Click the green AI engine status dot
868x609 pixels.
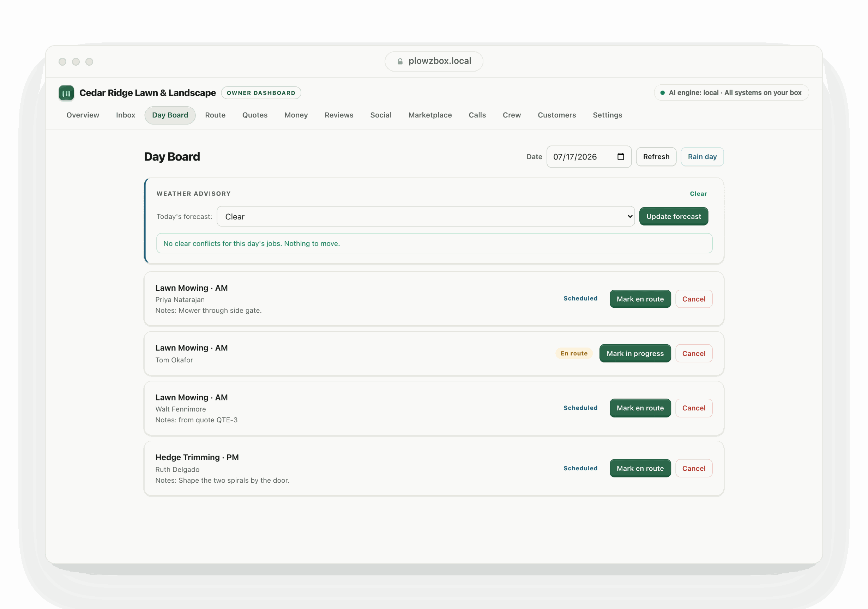pyautogui.click(x=662, y=92)
